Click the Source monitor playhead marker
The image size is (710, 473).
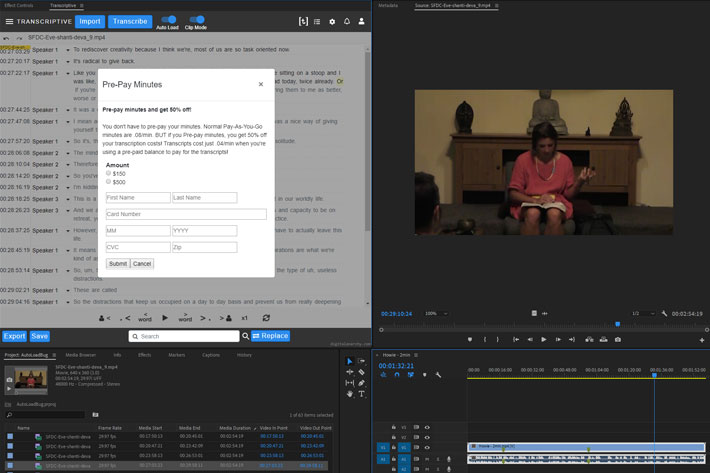point(617,324)
